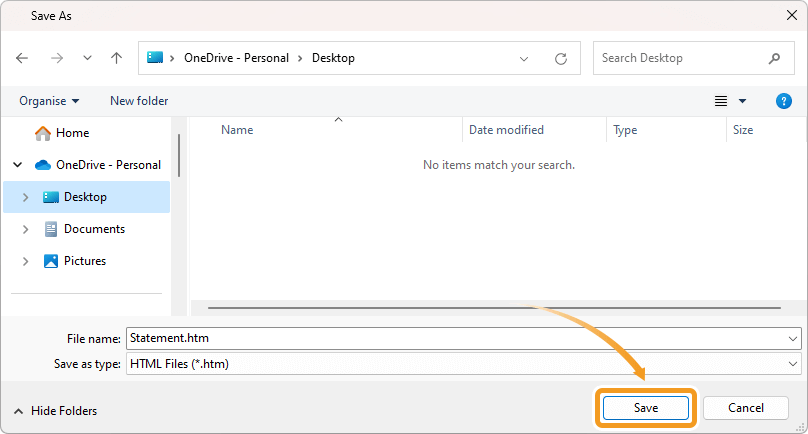Image resolution: width=808 pixels, height=434 pixels.
Task: Expand the Desktop tree node
Action: coord(25,197)
